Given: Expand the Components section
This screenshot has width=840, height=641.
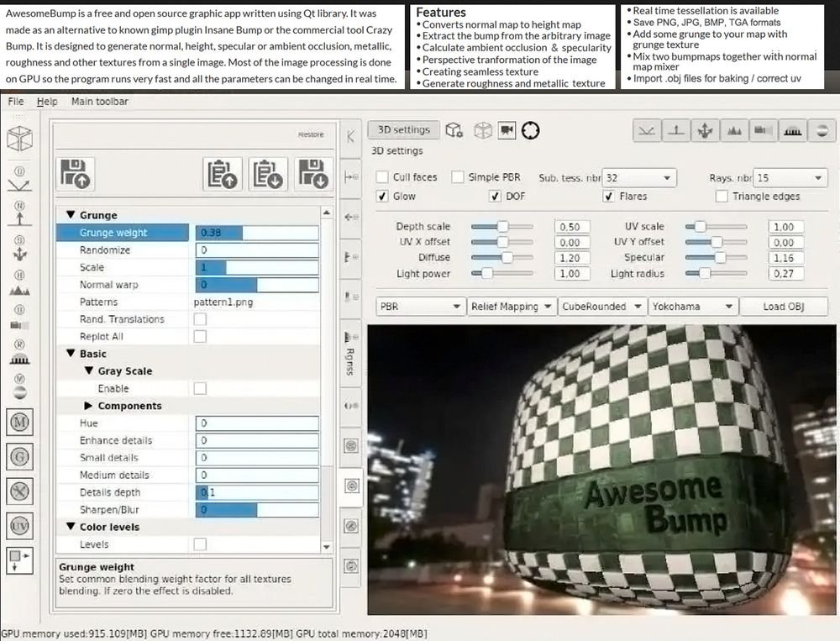Looking at the screenshot, I should (88, 406).
